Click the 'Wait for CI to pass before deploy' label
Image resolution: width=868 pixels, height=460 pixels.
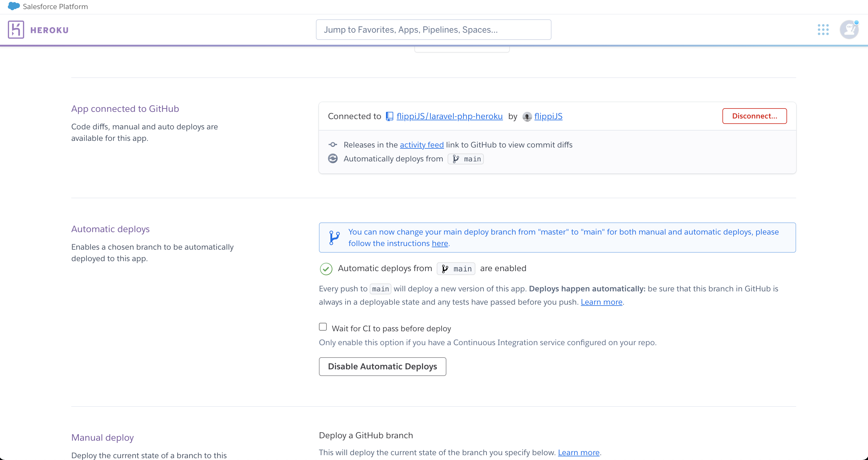[391, 329]
